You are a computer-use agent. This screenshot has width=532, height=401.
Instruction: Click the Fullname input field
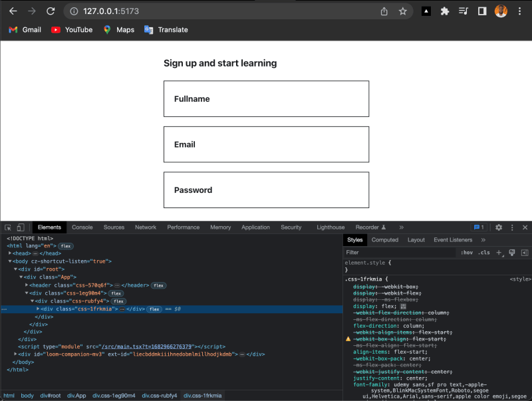tap(267, 98)
